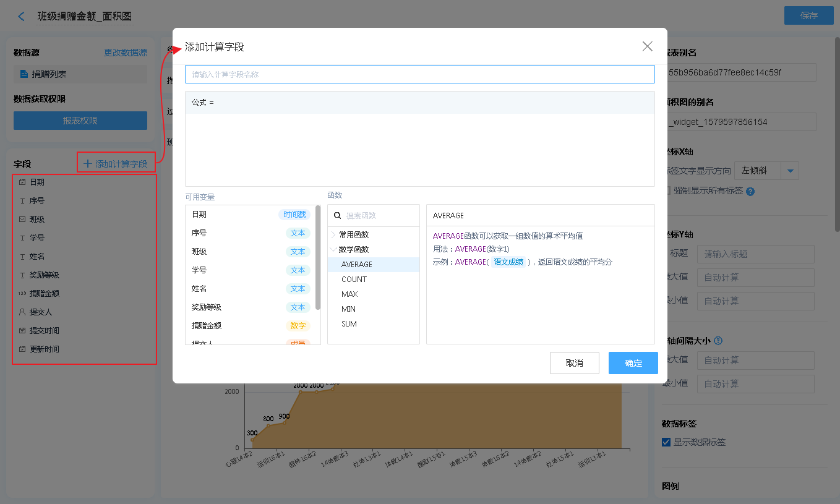840x504 pixels.
Task: Toggle the 显示数据标签 checkbox
Action: [666, 442]
